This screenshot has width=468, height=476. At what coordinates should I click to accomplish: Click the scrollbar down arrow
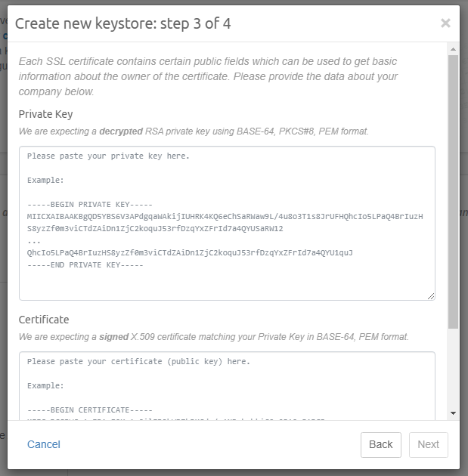point(453,413)
